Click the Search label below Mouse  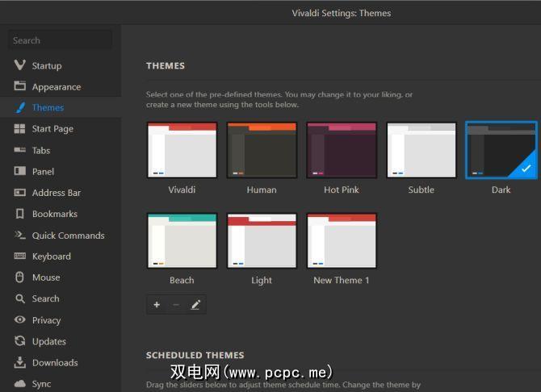[x=45, y=298]
